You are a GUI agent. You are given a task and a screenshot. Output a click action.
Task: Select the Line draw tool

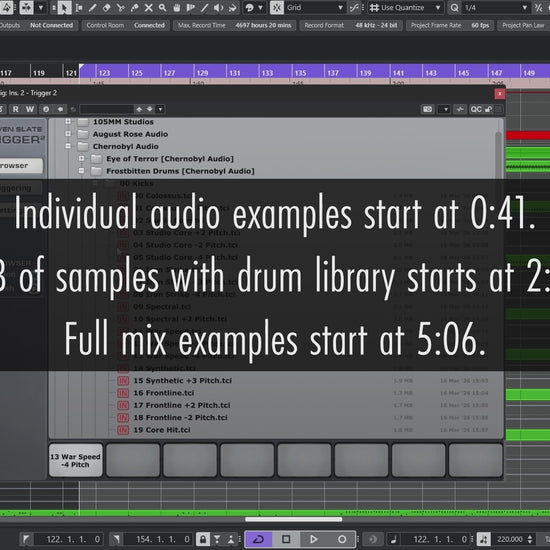[204, 7]
